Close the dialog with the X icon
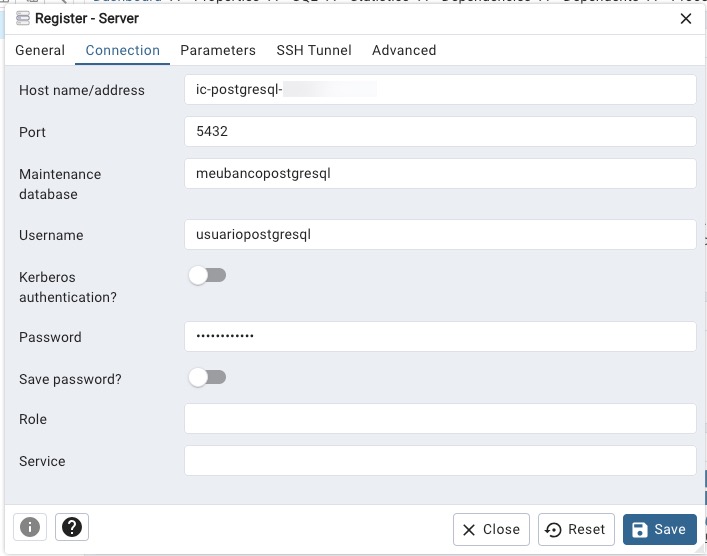 pyautogui.click(x=686, y=18)
